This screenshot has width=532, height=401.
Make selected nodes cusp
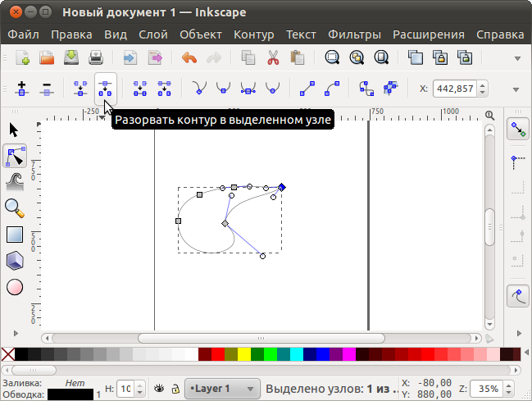tap(199, 88)
